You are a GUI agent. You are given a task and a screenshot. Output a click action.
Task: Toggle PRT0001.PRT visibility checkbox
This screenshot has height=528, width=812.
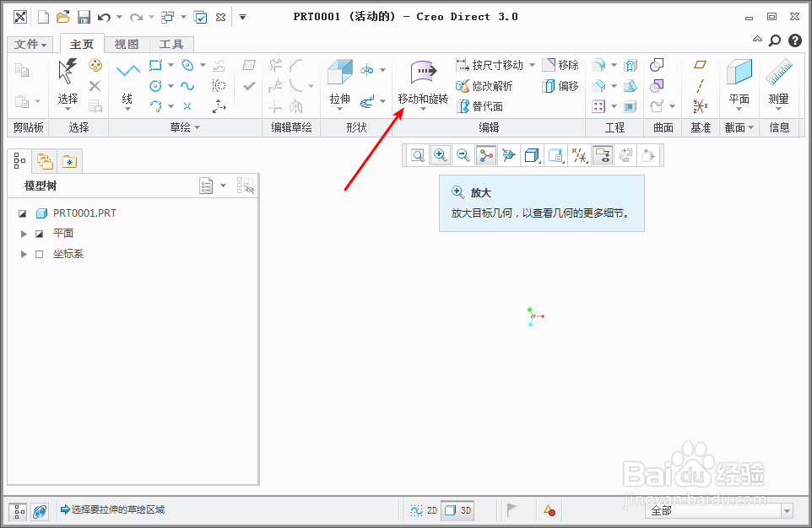(22, 213)
